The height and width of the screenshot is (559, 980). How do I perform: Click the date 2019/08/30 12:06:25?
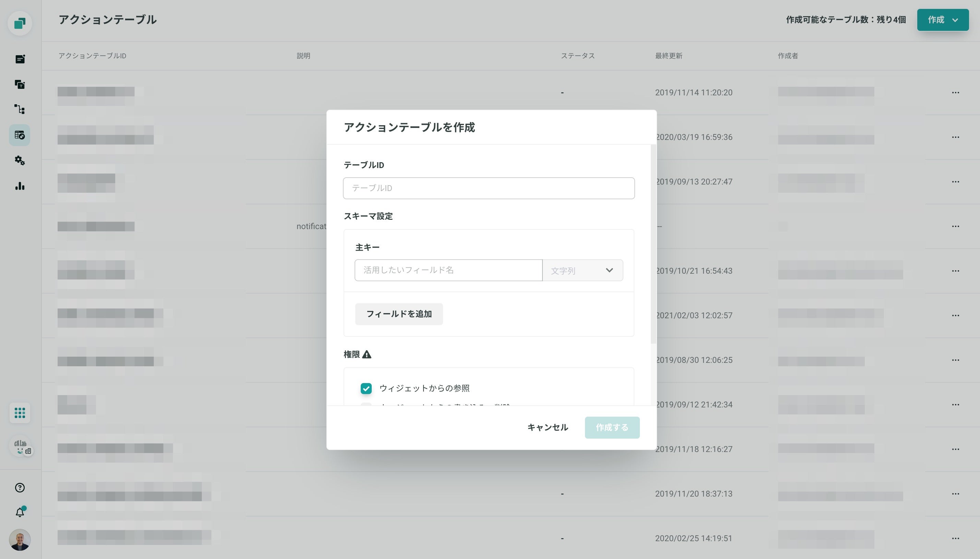click(x=694, y=360)
